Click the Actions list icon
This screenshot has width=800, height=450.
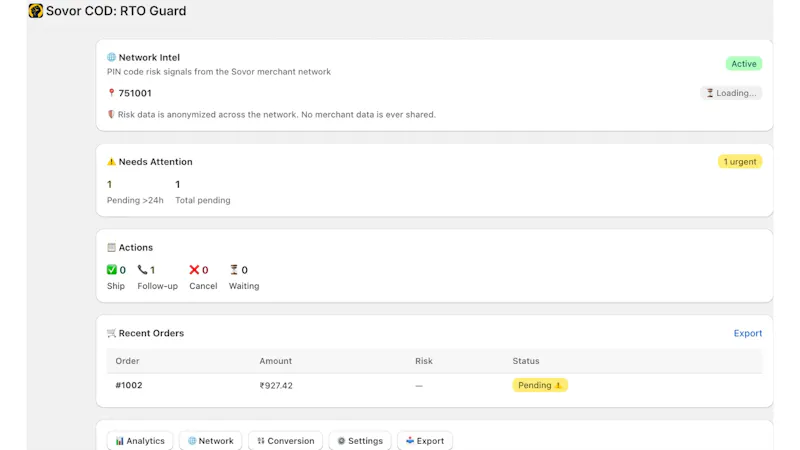coord(111,247)
